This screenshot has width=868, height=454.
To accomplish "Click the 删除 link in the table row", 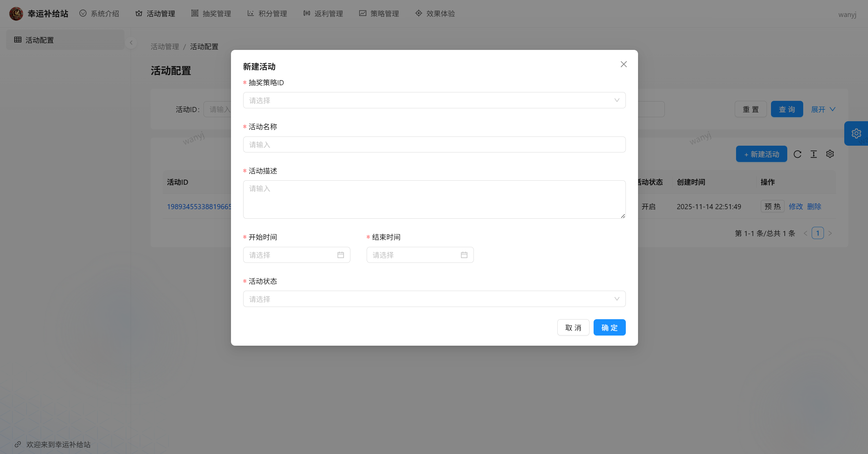I will tap(814, 206).
